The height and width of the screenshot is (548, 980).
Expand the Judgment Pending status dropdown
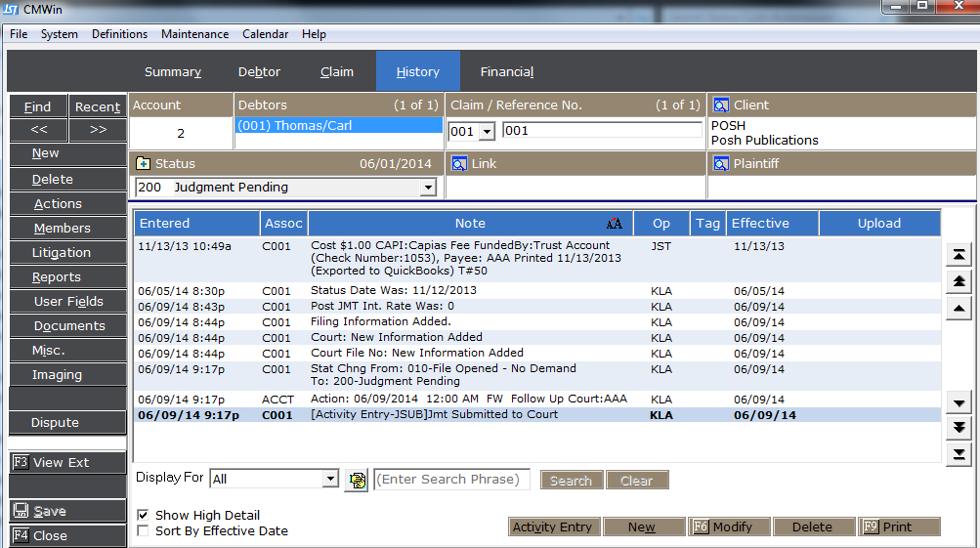click(x=427, y=188)
